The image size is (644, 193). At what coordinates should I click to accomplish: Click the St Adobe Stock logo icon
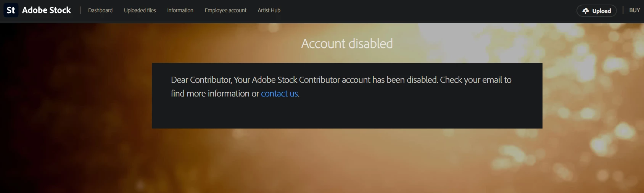click(11, 10)
